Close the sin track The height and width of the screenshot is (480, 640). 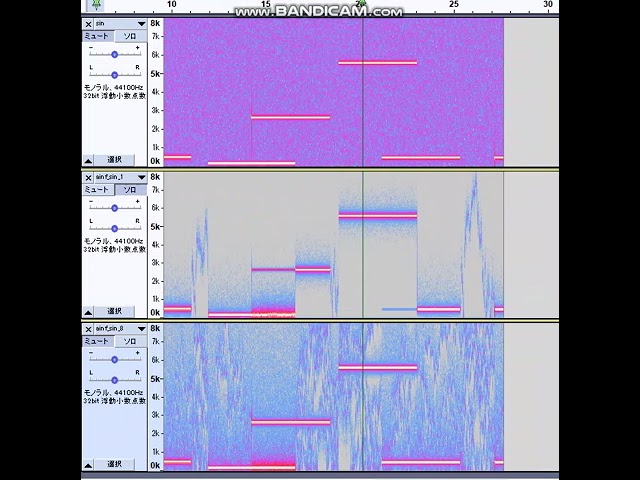pyautogui.click(x=88, y=24)
